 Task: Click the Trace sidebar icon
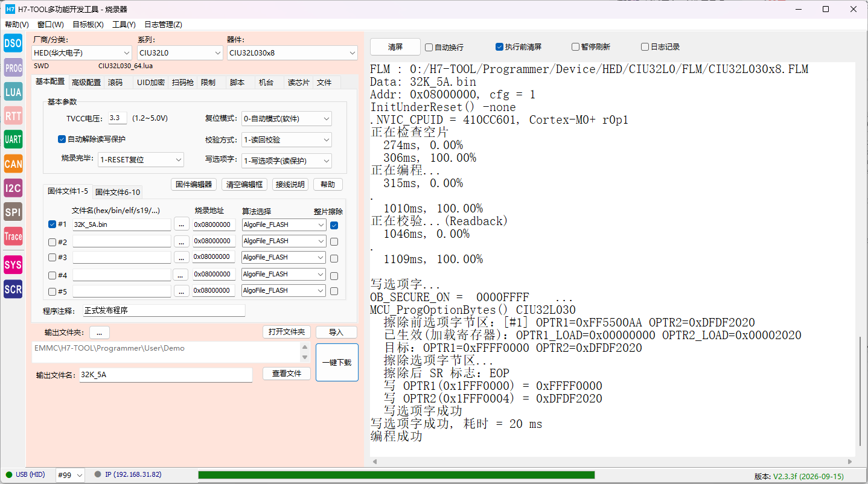pos(13,237)
